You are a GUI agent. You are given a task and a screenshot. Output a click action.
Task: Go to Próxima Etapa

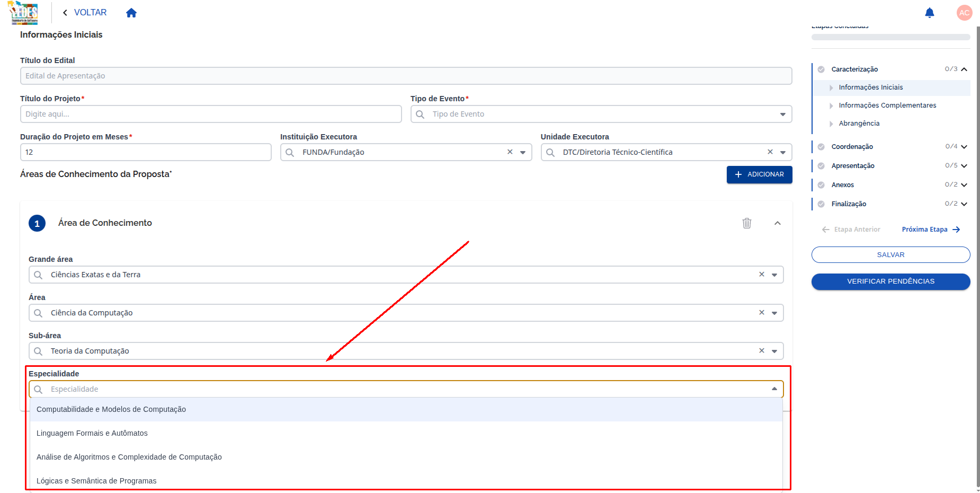pos(931,230)
